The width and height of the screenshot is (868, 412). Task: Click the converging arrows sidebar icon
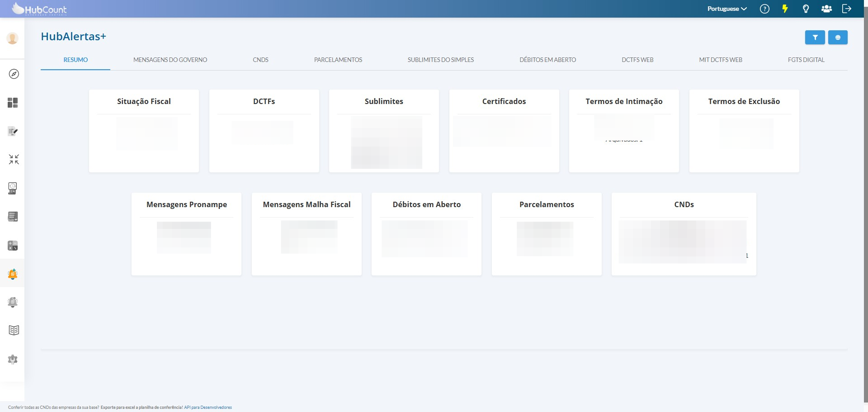[x=14, y=159]
